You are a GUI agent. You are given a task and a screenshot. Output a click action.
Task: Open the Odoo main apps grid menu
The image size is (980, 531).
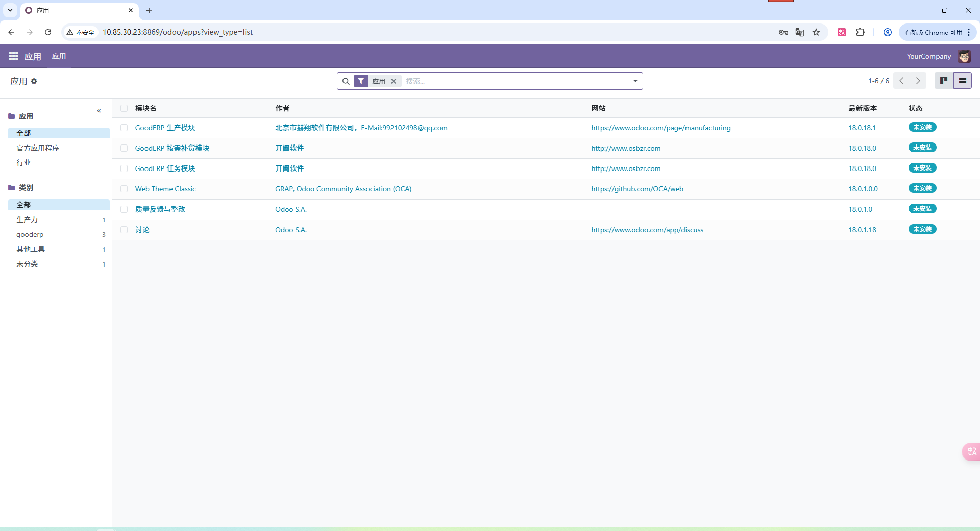click(x=13, y=56)
